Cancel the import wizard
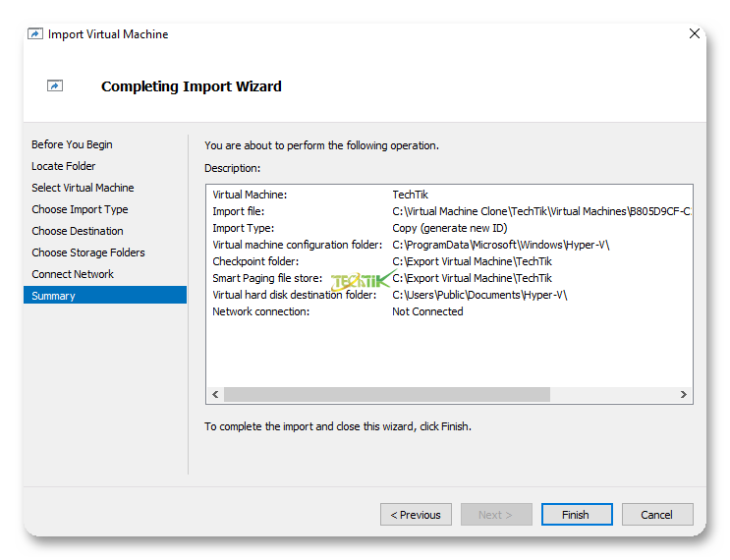The image size is (730, 560). point(656,515)
